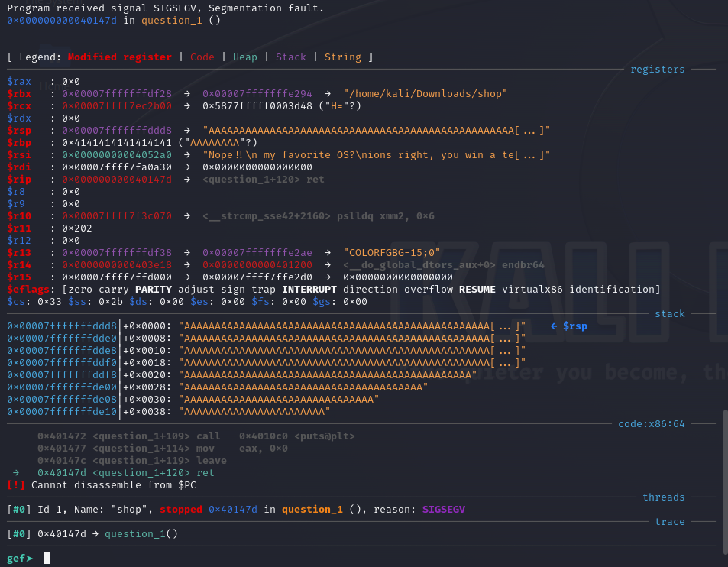Click the $rip register label
728x567 pixels.
[x=18, y=179]
